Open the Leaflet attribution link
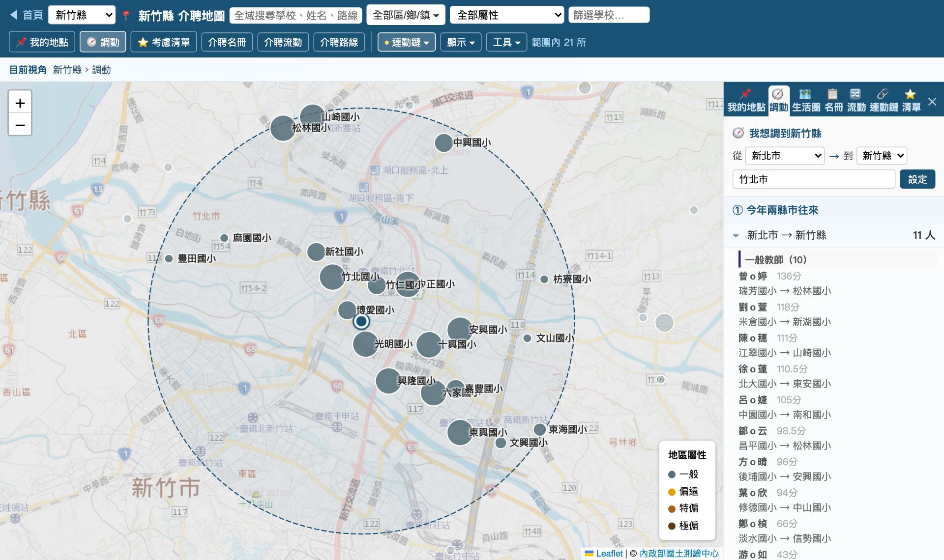 click(x=604, y=554)
